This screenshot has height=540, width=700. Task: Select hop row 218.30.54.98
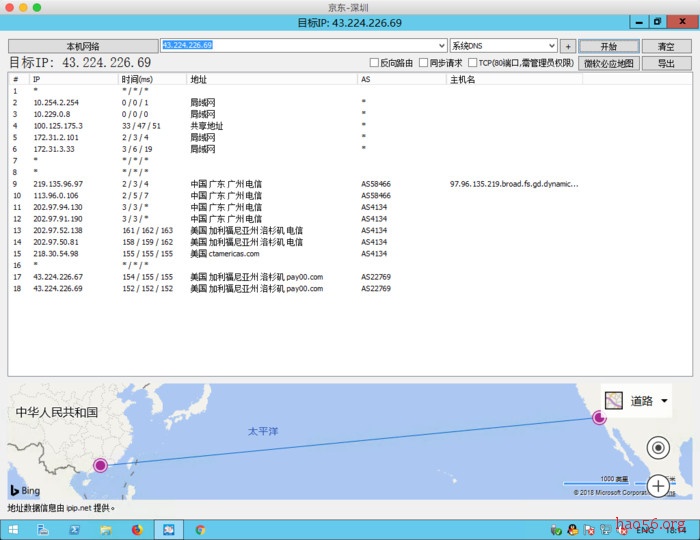click(350, 253)
